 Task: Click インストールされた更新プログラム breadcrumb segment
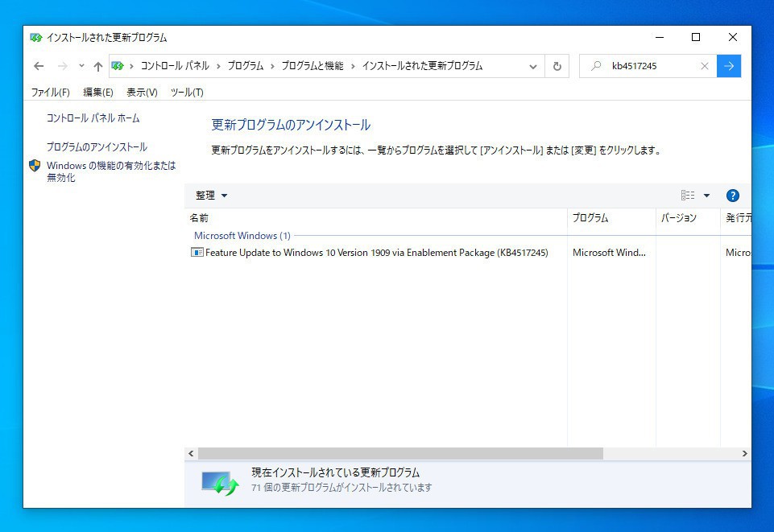[x=422, y=65]
